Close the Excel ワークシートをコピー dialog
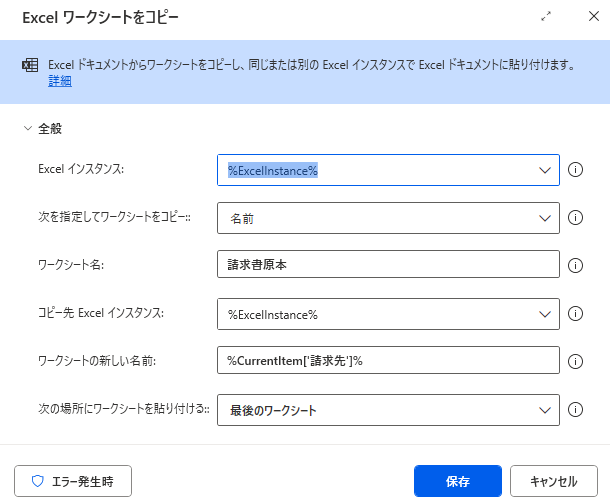610x503 pixels. pos(594,16)
